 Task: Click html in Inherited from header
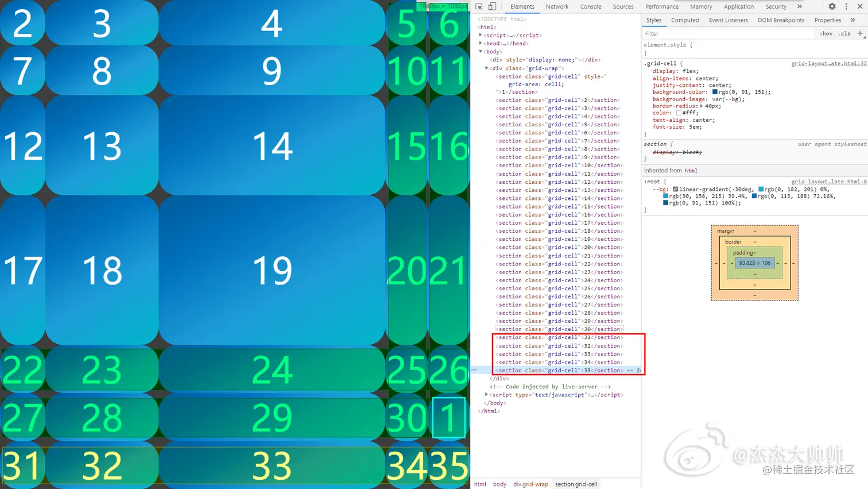tap(691, 171)
